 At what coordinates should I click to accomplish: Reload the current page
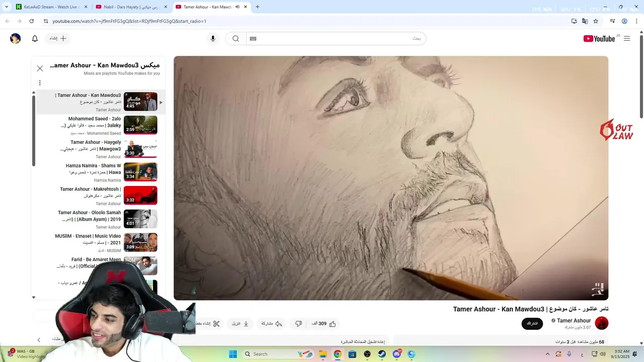[32, 21]
